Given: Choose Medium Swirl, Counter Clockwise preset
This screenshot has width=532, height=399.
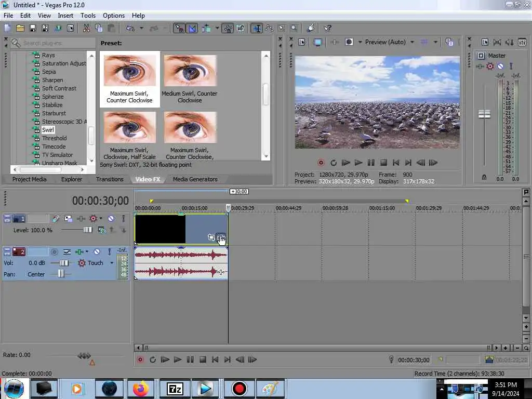Looking at the screenshot, I should (x=190, y=79).
